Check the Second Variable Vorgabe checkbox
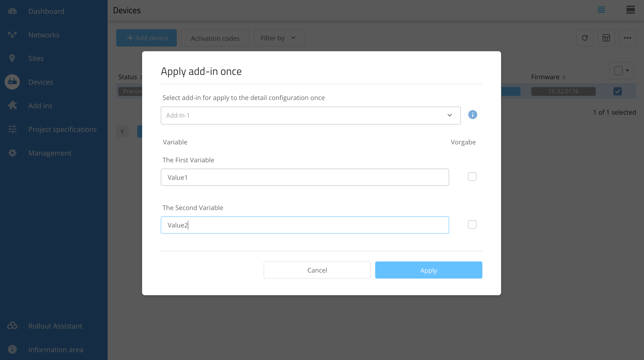Screen dimensions: 644x360 pyautogui.click(x=472, y=224)
